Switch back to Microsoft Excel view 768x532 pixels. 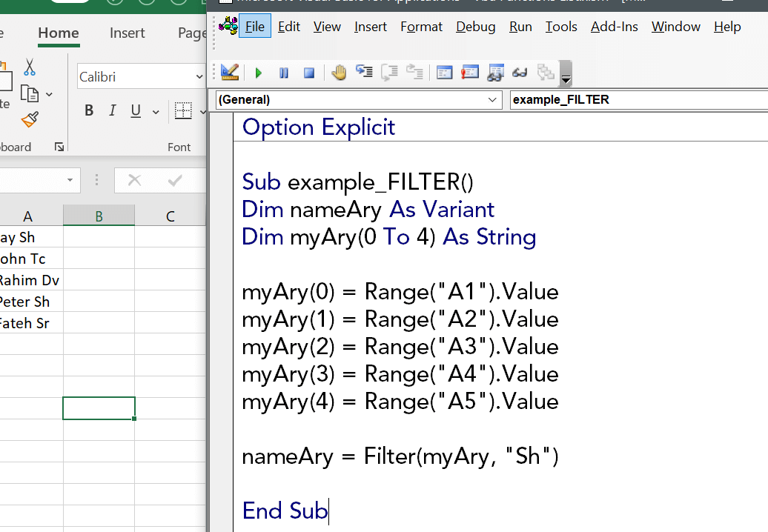click(x=230, y=73)
